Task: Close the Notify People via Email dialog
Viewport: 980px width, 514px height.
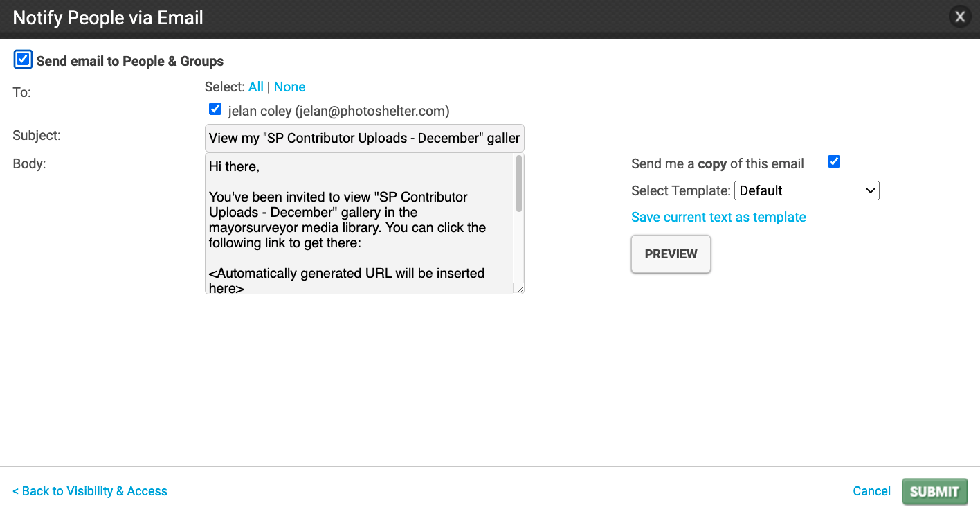Action: (960, 17)
